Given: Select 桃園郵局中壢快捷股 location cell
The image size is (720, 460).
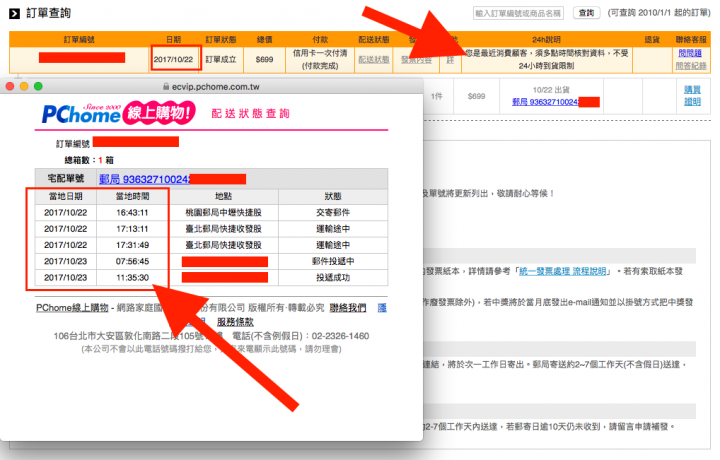Looking at the screenshot, I should pos(223,213).
